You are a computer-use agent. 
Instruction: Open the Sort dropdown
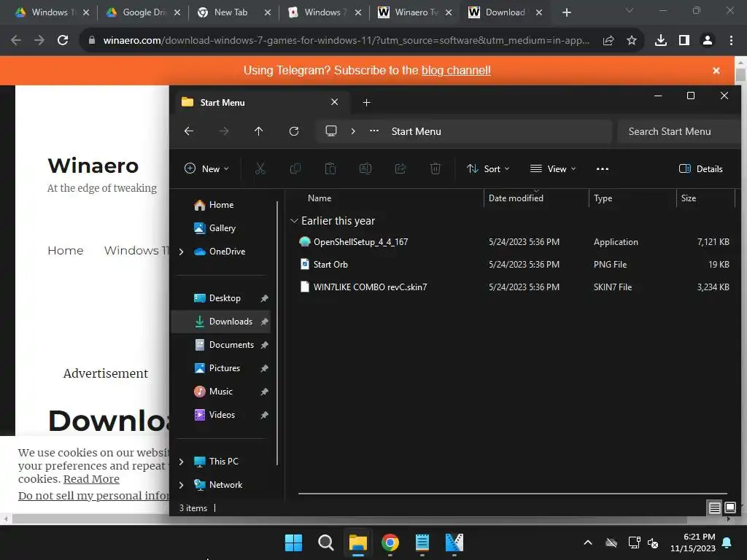pyautogui.click(x=488, y=168)
